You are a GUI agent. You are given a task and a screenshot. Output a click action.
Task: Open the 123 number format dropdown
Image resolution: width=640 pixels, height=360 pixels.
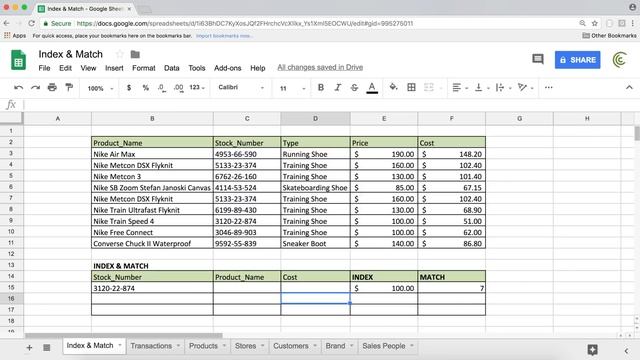(197, 87)
